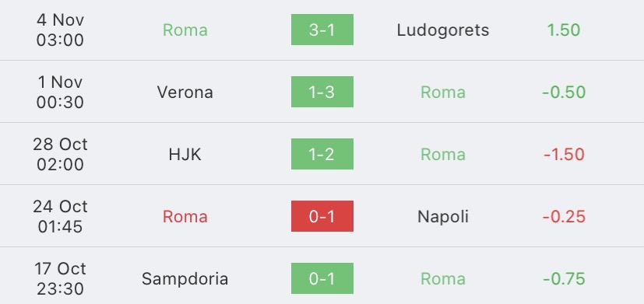644x304 pixels.
Task: Click Roma in the Verona match row
Action: point(443,92)
